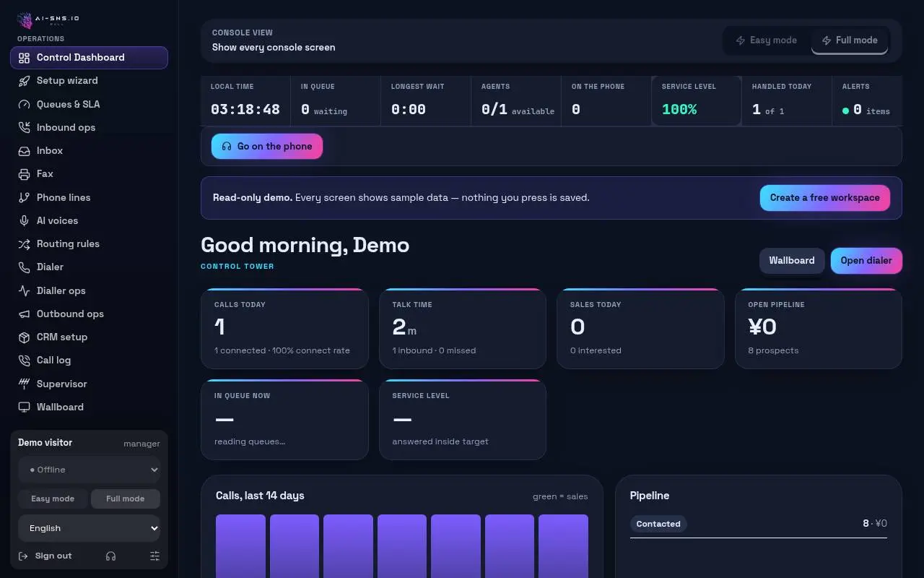Click the Outbound ops megaphone icon
Image resolution: width=924 pixels, height=578 pixels.
tap(24, 314)
